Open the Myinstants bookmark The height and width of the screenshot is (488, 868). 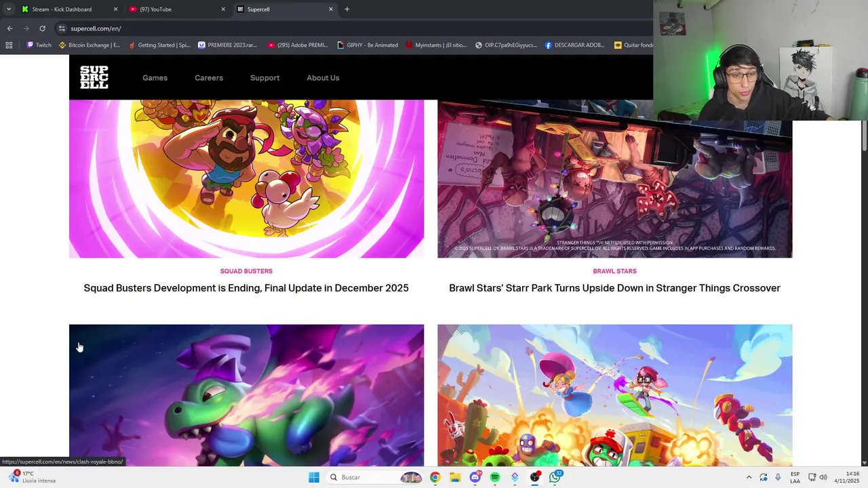(436, 45)
